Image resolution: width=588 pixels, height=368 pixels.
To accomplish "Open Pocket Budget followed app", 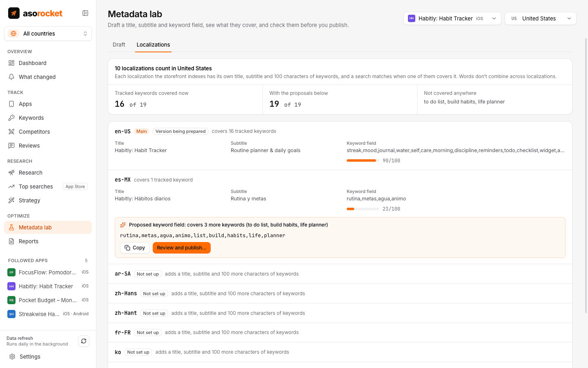I will click(x=48, y=300).
